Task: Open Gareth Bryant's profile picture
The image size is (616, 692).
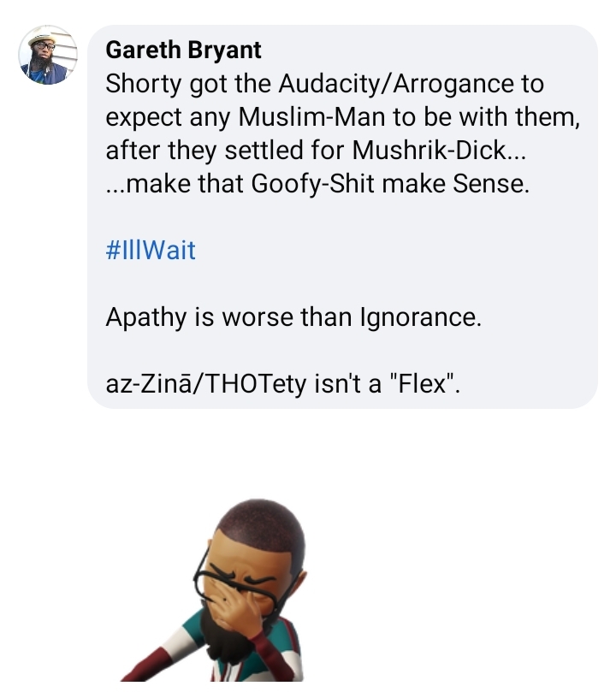Action: (x=48, y=55)
